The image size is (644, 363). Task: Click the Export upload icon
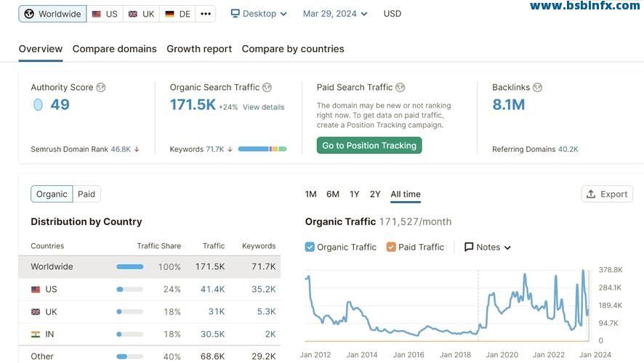[x=591, y=194]
